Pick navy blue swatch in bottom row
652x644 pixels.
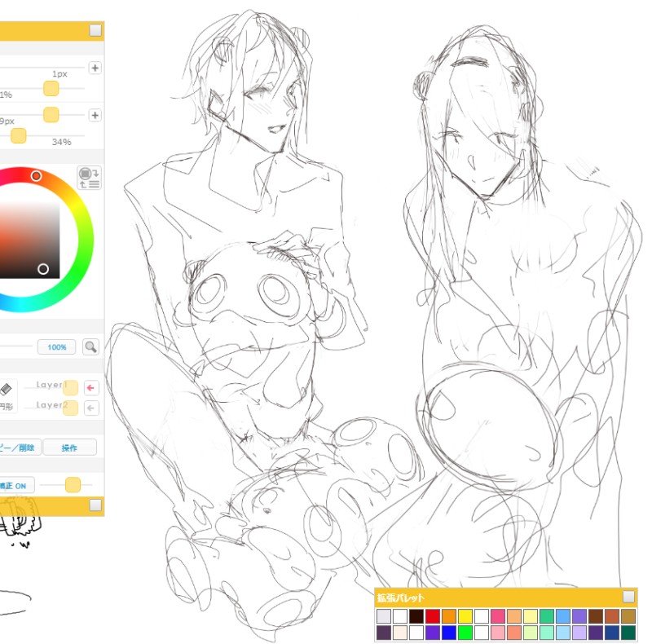click(x=612, y=633)
